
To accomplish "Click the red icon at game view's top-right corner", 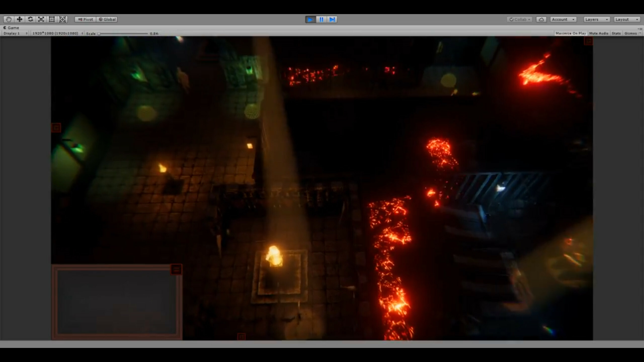I will coord(588,41).
